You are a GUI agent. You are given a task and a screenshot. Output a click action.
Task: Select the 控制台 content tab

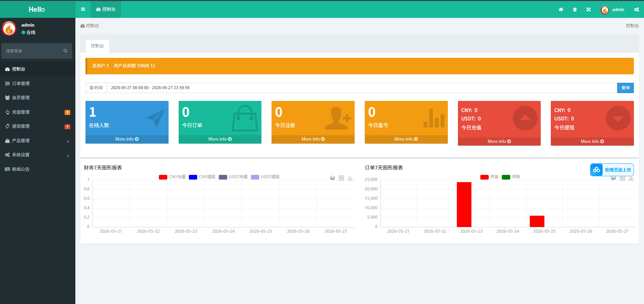pyautogui.click(x=97, y=46)
